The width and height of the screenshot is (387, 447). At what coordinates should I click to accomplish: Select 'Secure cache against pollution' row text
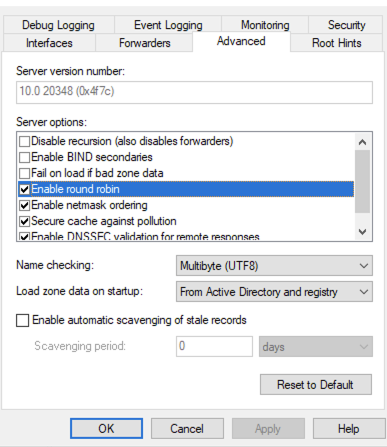[x=104, y=221]
